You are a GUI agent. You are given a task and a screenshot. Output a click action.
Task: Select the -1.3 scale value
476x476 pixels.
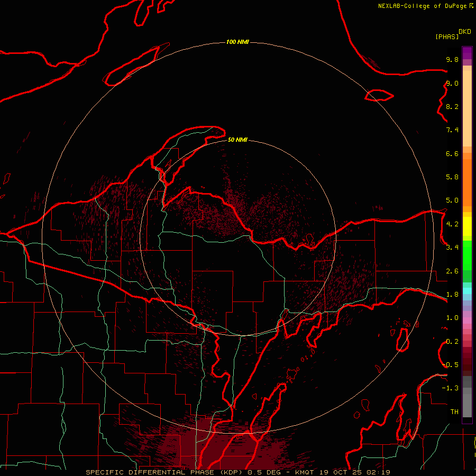(451, 388)
